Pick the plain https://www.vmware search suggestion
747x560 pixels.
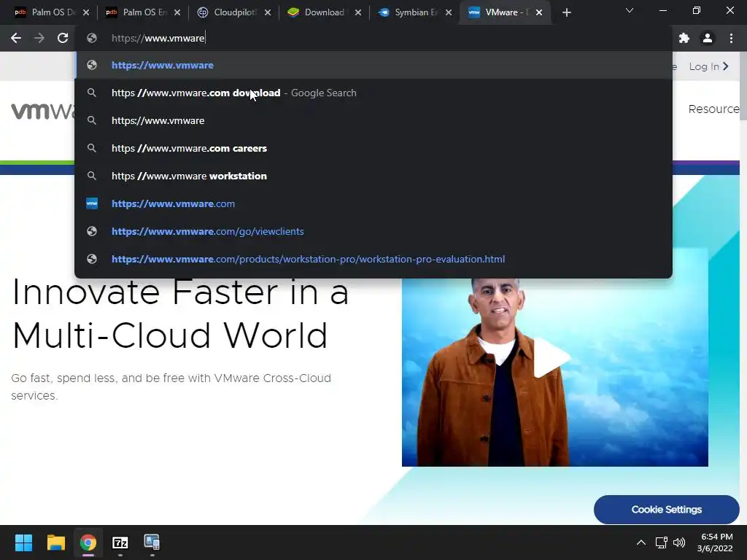click(x=373, y=120)
